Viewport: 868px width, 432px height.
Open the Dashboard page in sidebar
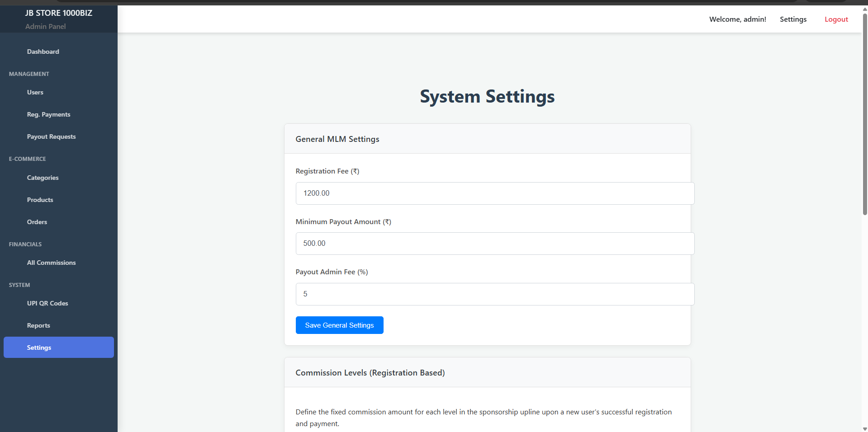[43, 52]
